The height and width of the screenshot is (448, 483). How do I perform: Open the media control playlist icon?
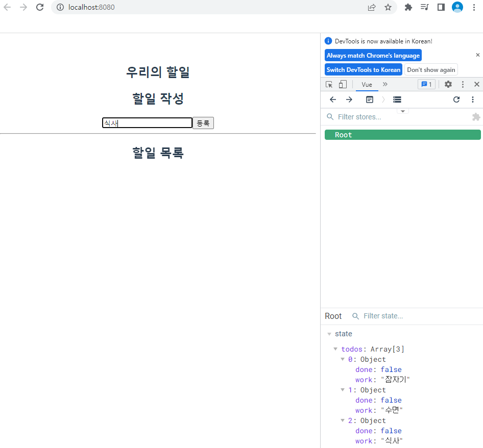point(424,7)
